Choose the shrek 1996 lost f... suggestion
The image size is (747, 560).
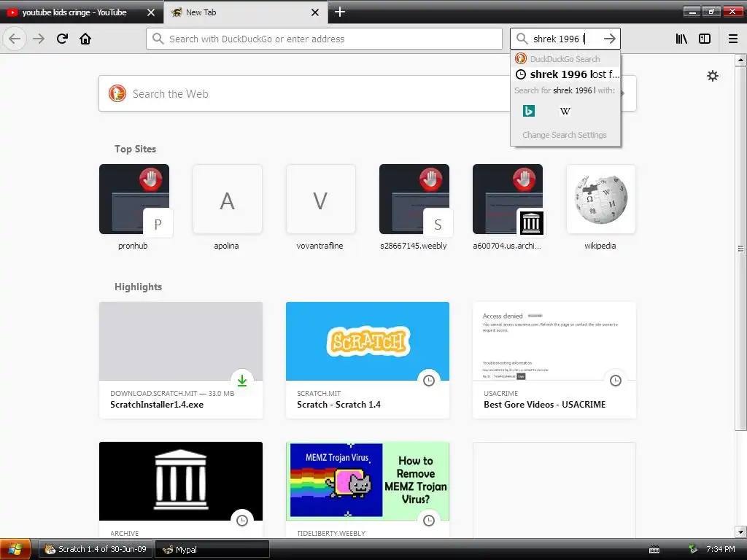click(565, 74)
